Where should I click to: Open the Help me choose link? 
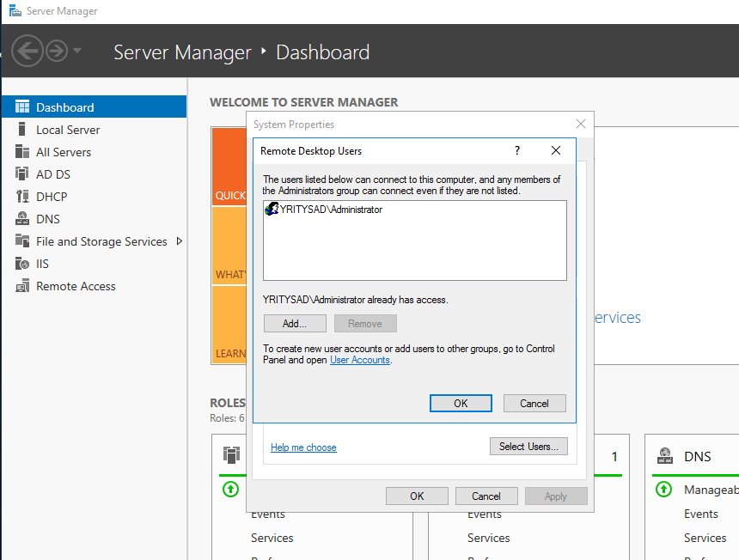[303, 447]
